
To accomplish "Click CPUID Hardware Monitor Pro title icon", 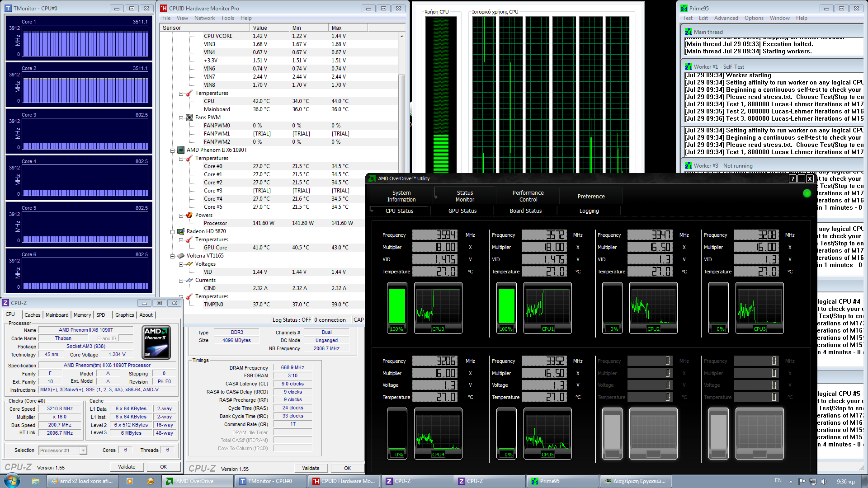I will (x=164, y=8).
